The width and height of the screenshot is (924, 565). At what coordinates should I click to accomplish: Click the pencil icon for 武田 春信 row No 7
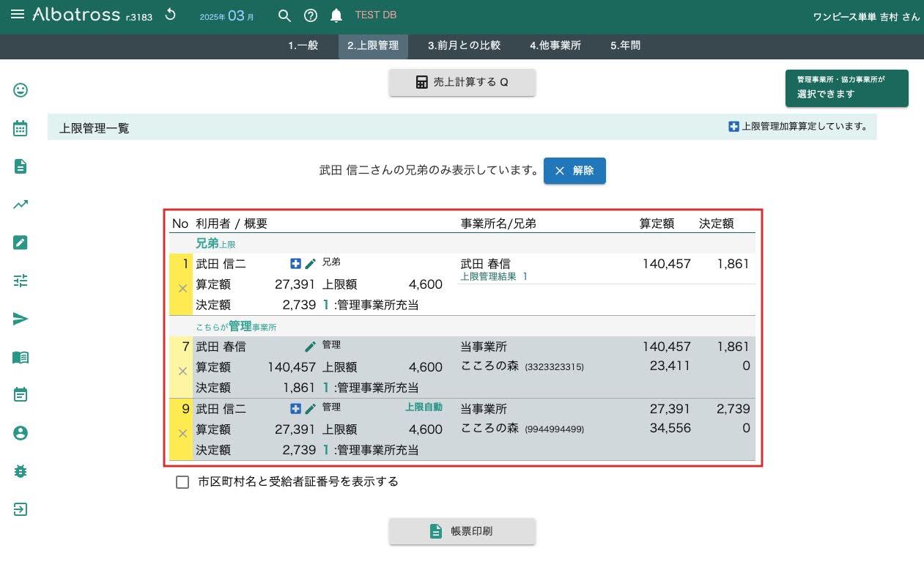coord(310,347)
